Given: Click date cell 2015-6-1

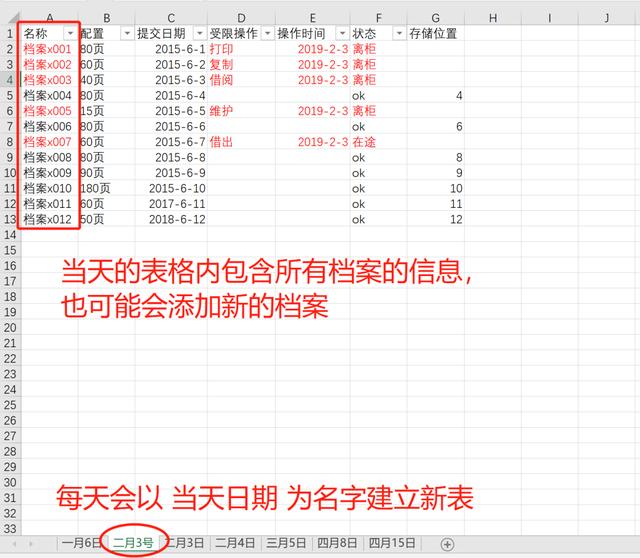Looking at the screenshot, I should click(x=171, y=49).
